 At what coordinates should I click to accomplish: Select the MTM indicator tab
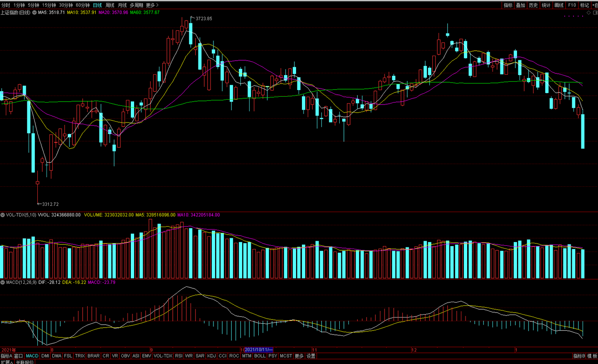click(x=247, y=356)
